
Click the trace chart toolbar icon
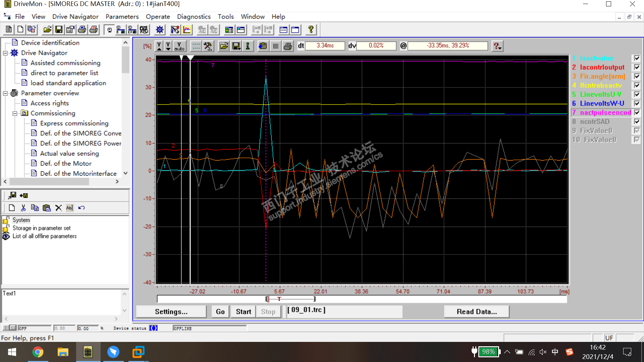[187, 30]
